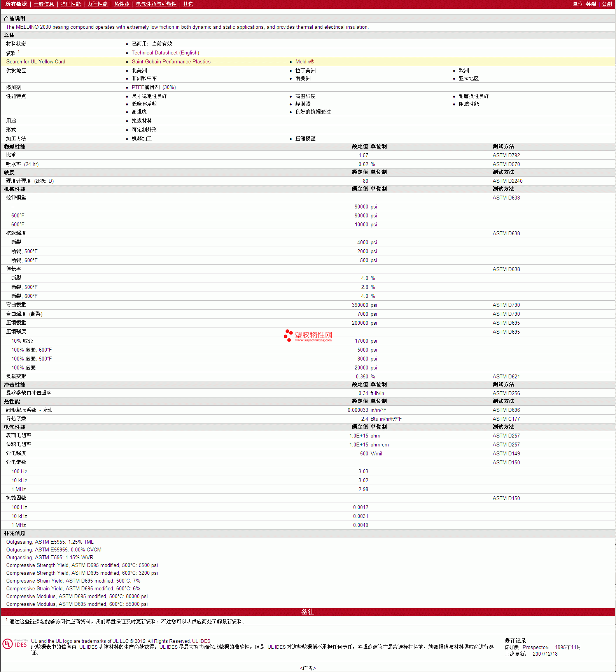Click the 介电常数 100 Hz value 3.03
Screen dimensions: 616x672
click(363, 471)
